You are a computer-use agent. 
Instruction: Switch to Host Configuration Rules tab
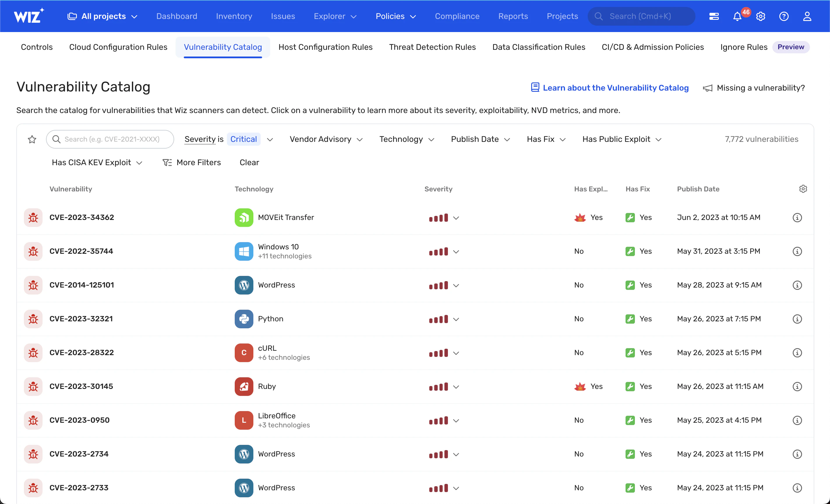[x=326, y=46]
